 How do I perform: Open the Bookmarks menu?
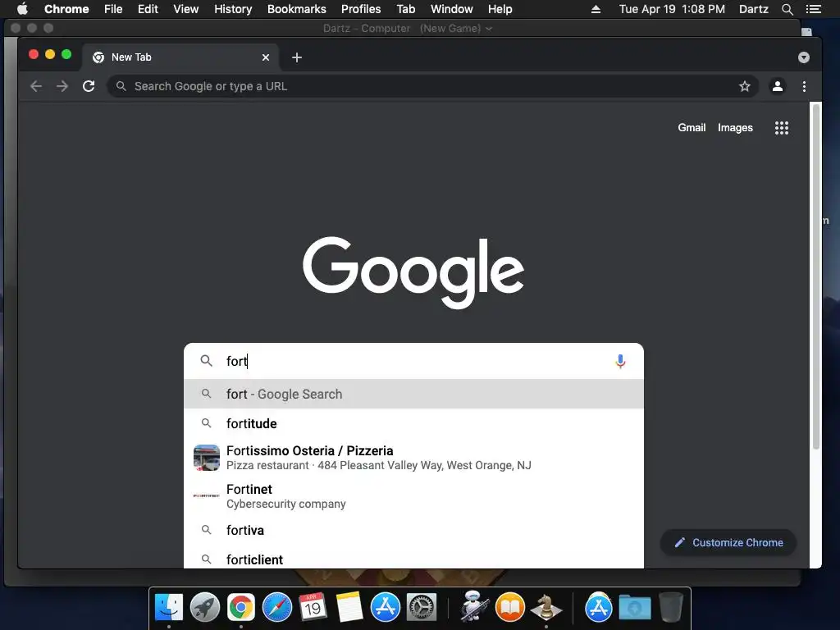297,9
